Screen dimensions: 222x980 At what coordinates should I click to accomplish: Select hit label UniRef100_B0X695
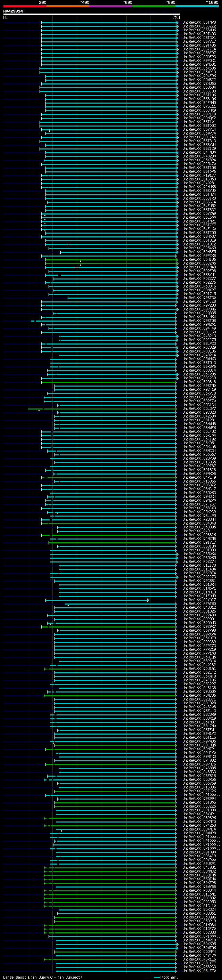(199, 944)
